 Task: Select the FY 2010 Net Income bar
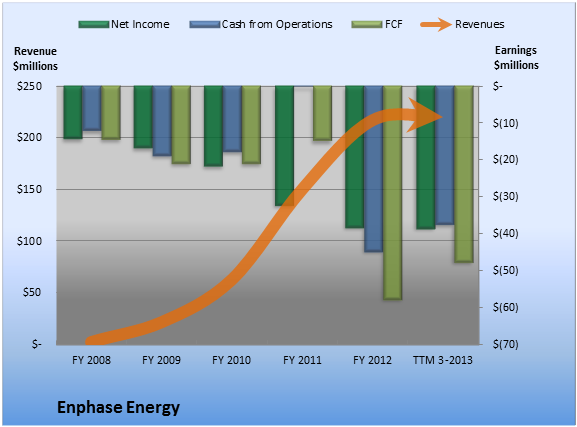(x=213, y=126)
